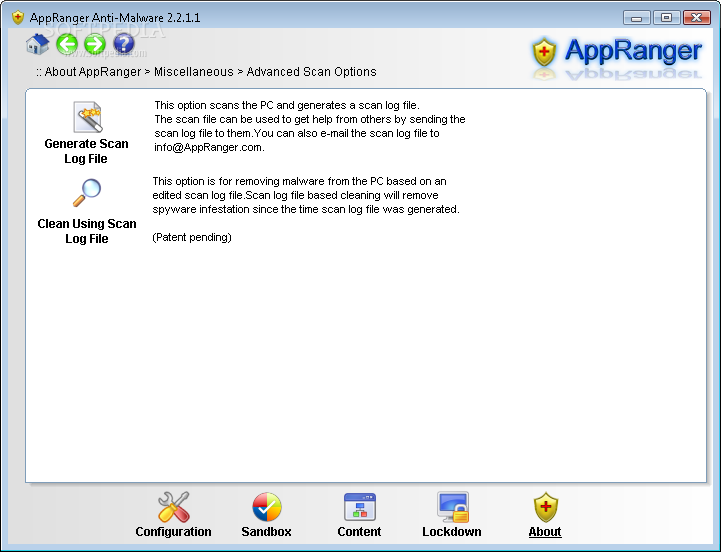Switch to the Sandbox tab label
Viewport: 721px width, 552px height.
pyautogui.click(x=266, y=532)
